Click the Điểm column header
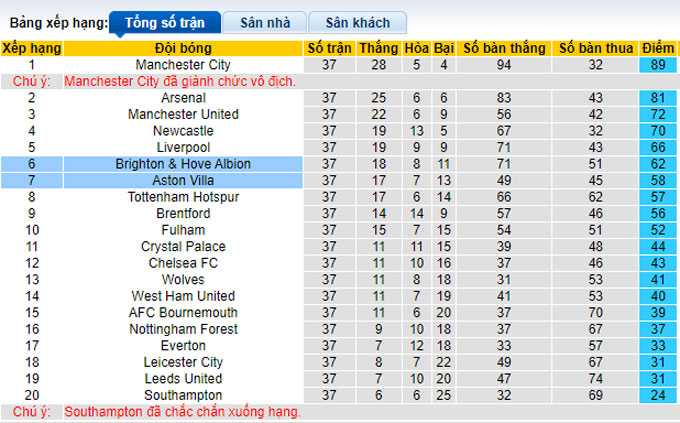This screenshot has width=680, height=423. [x=658, y=48]
